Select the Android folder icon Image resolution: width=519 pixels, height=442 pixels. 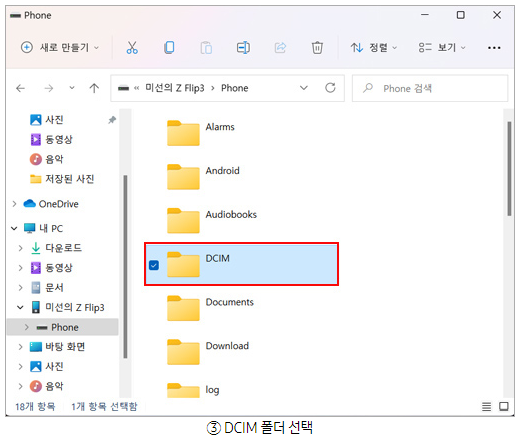tap(183, 177)
